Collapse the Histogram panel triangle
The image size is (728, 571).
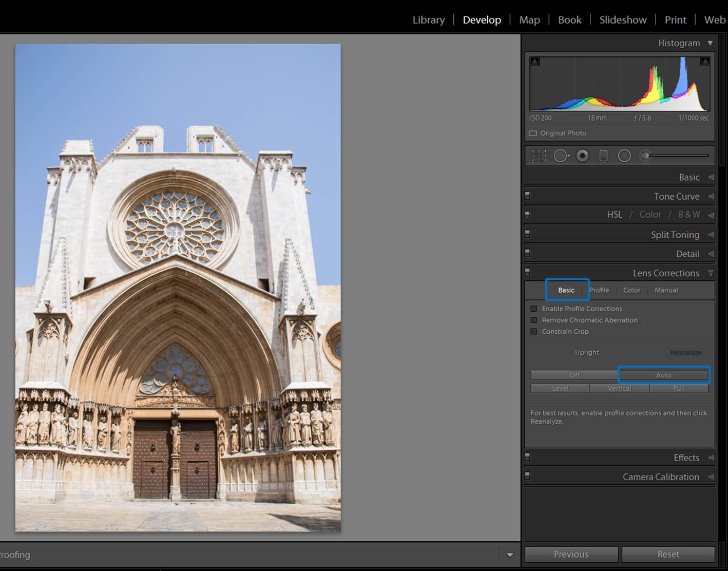710,43
